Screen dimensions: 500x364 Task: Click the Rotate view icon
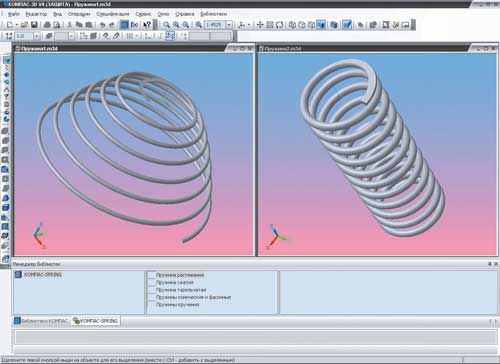279,25
